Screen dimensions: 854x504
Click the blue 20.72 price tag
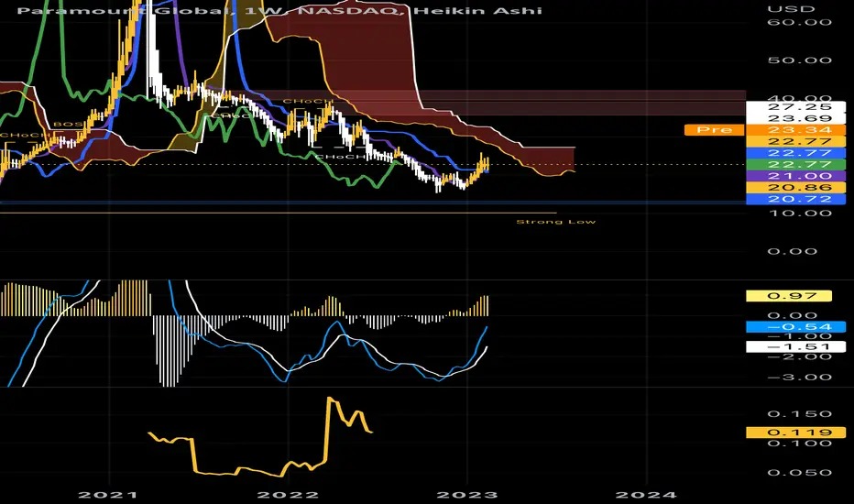(x=795, y=199)
